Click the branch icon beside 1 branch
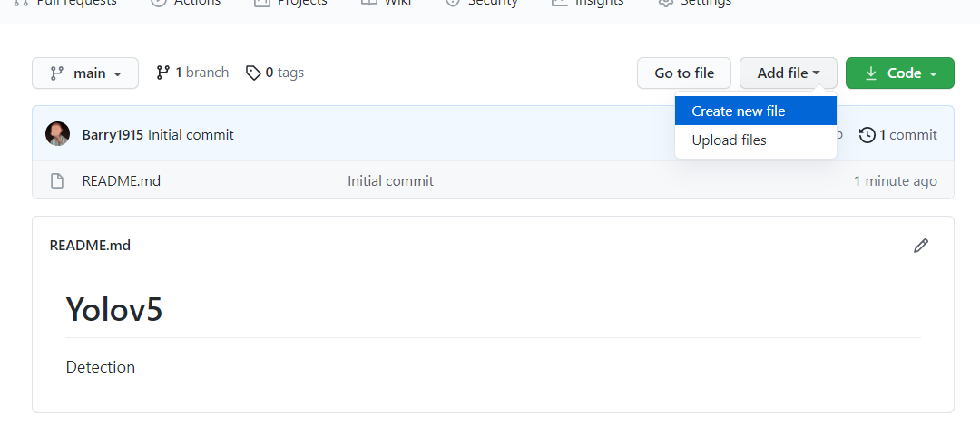This screenshot has height=426, width=980. click(x=163, y=73)
